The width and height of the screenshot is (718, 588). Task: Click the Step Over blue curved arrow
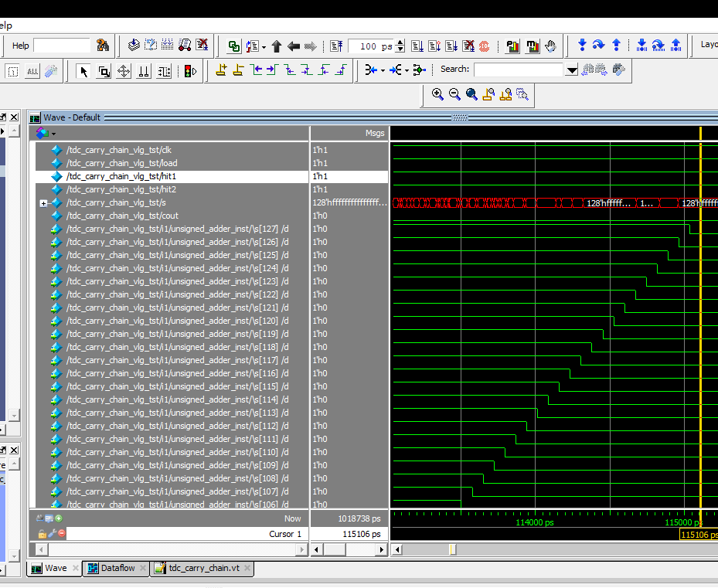[598, 45]
